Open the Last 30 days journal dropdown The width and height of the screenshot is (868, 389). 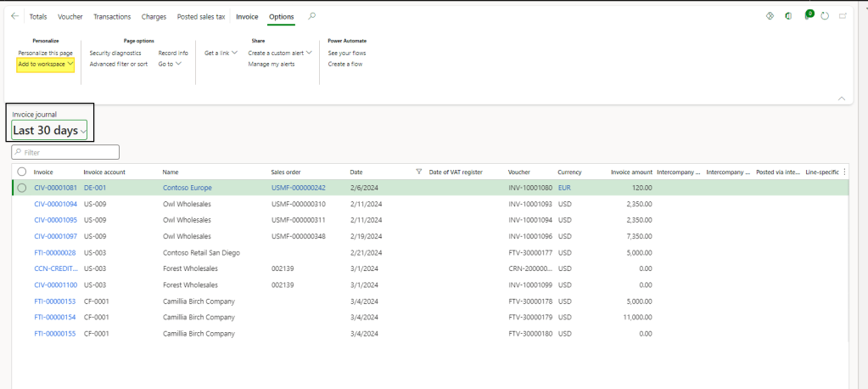(x=49, y=131)
